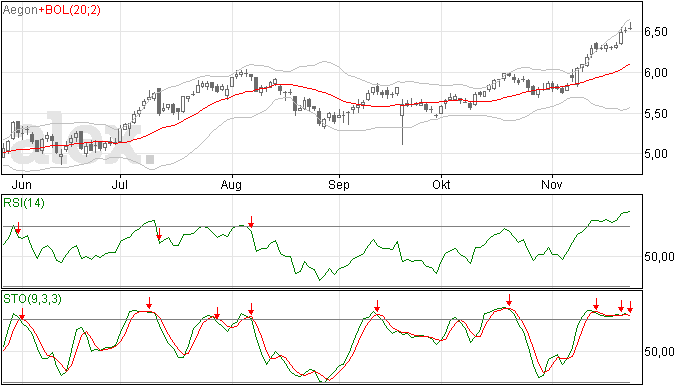Image resolution: width=690 pixels, height=387 pixels.
Task: Click the 6,50 price axis value
Action: [656, 32]
